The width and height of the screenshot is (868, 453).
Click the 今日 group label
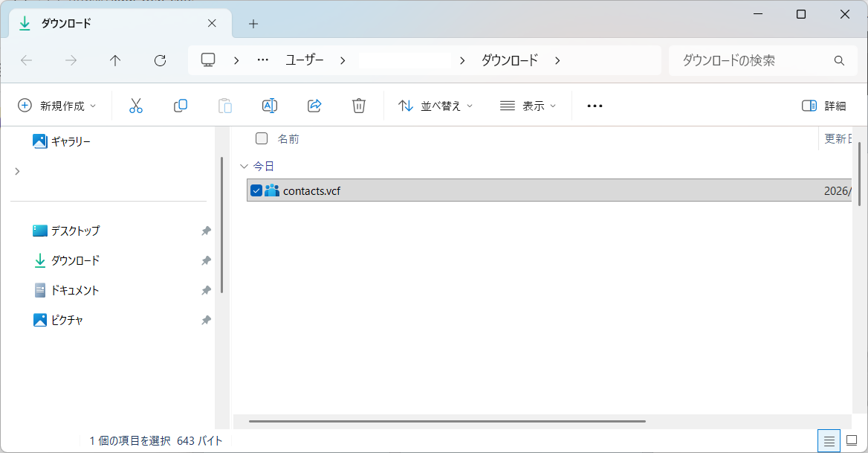[x=264, y=166]
